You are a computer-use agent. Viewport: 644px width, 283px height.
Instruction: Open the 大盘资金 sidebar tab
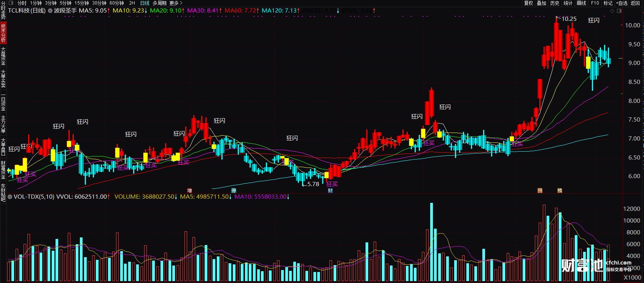click(3, 56)
